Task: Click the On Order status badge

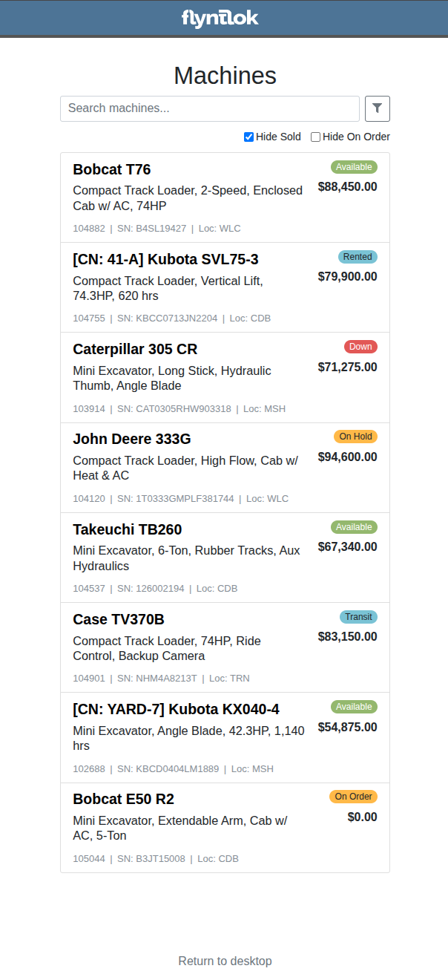Action: pos(353,797)
